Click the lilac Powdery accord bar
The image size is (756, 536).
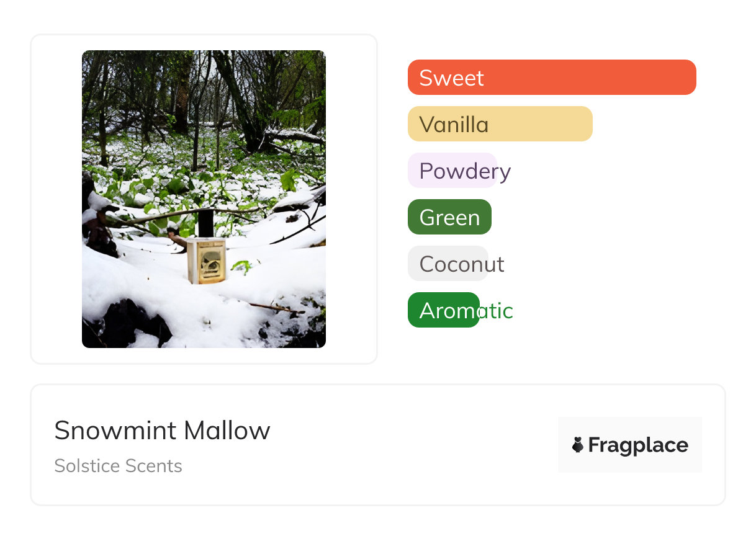tap(451, 171)
